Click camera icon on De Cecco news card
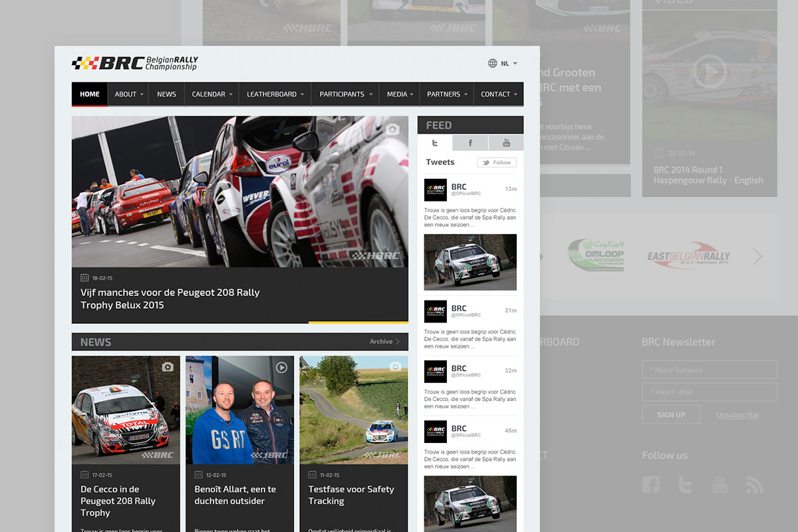 pos(168,367)
